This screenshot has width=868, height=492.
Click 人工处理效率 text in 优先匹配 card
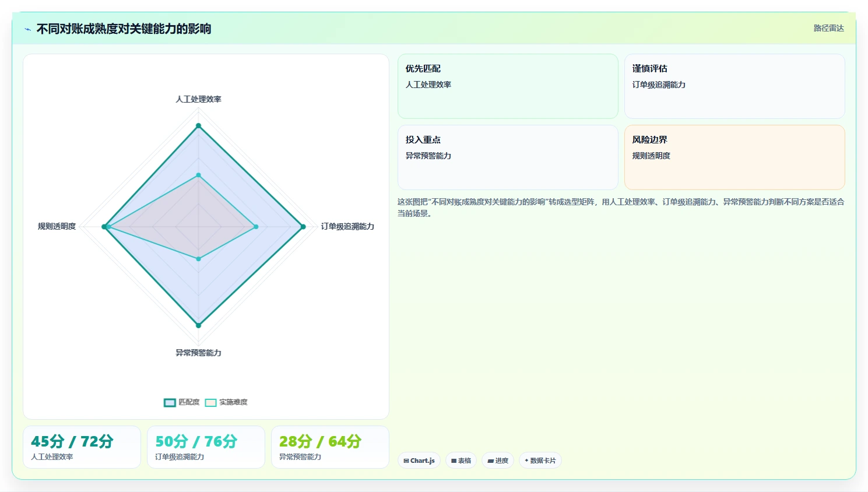(428, 85)
